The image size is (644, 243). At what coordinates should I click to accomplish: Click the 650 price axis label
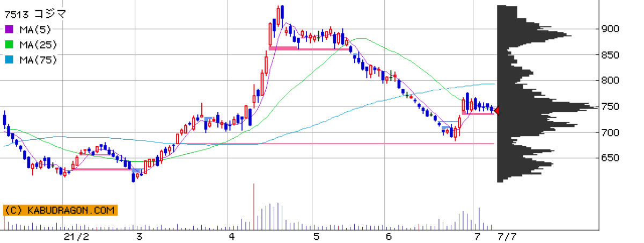click(609, 158)
